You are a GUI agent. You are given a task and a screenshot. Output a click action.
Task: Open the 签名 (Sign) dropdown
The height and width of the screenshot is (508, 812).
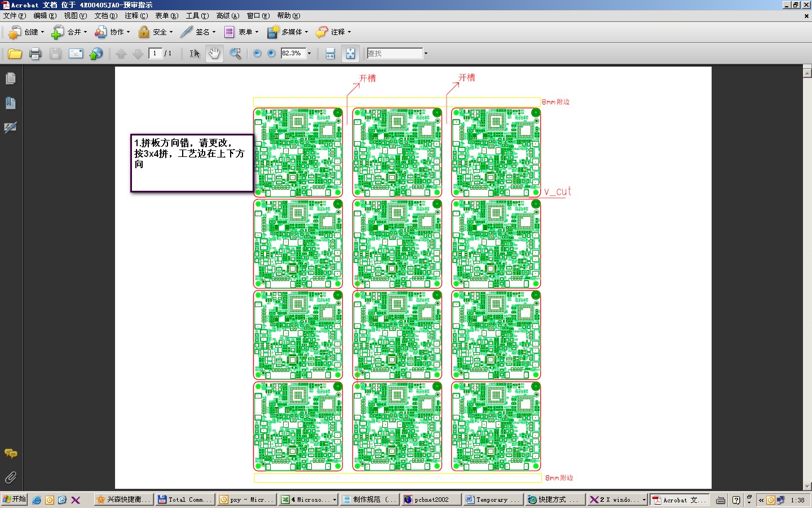click(198, 32)
